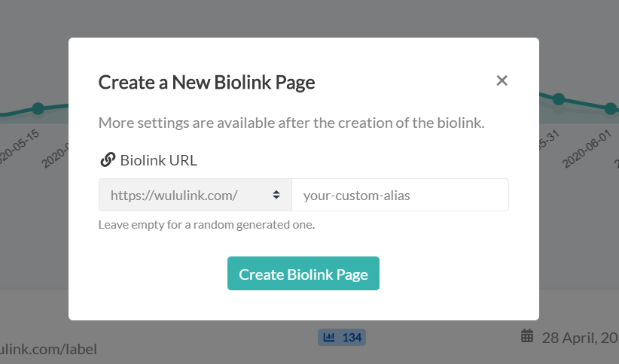Click the Biolink URL field label
This screenshot has width=619, height=364.
(x=159, y=160)
